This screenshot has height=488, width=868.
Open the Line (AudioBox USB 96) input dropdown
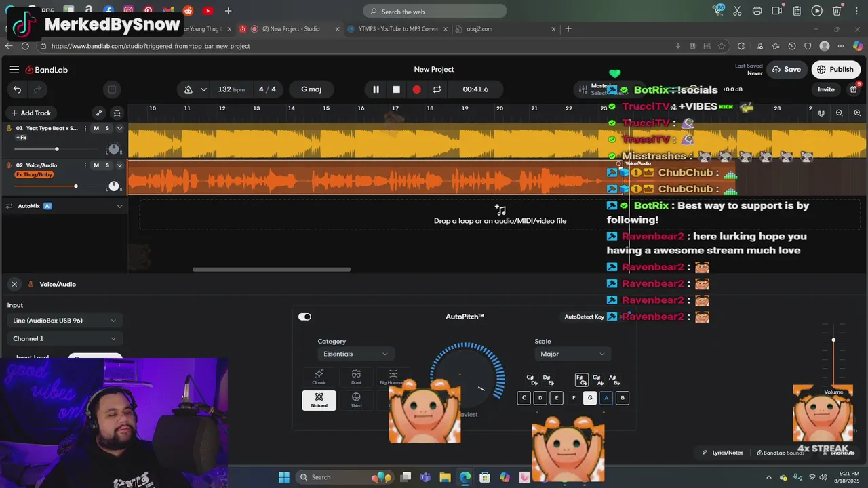pyautogui.click(x=64, y=321)
